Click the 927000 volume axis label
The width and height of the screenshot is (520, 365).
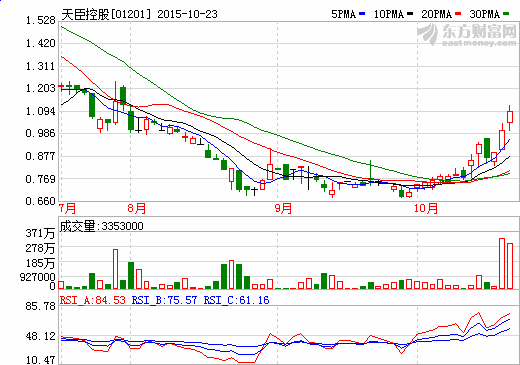38,277
